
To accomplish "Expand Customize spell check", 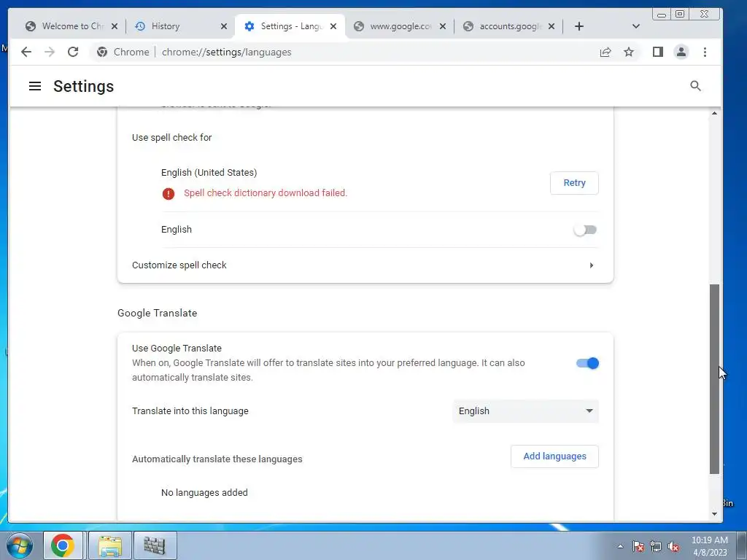I will 365,265.
